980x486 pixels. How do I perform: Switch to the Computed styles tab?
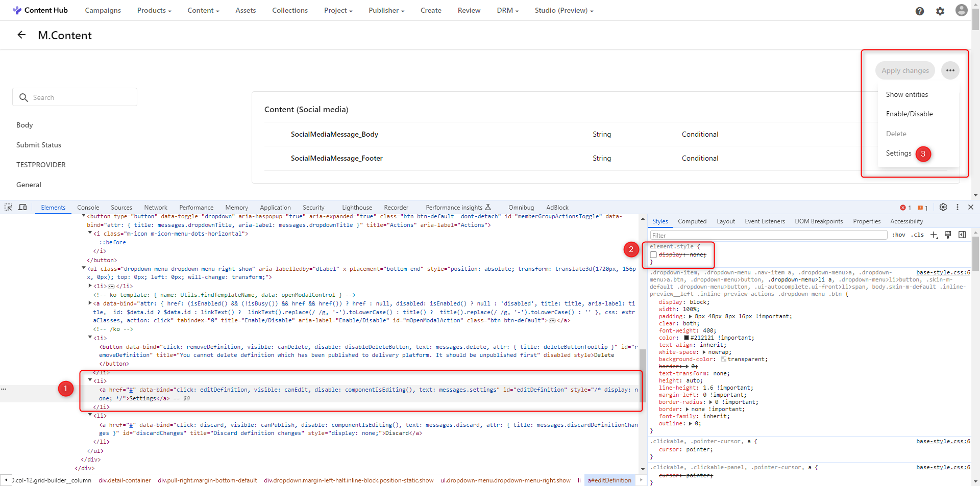tap(692, 221)
